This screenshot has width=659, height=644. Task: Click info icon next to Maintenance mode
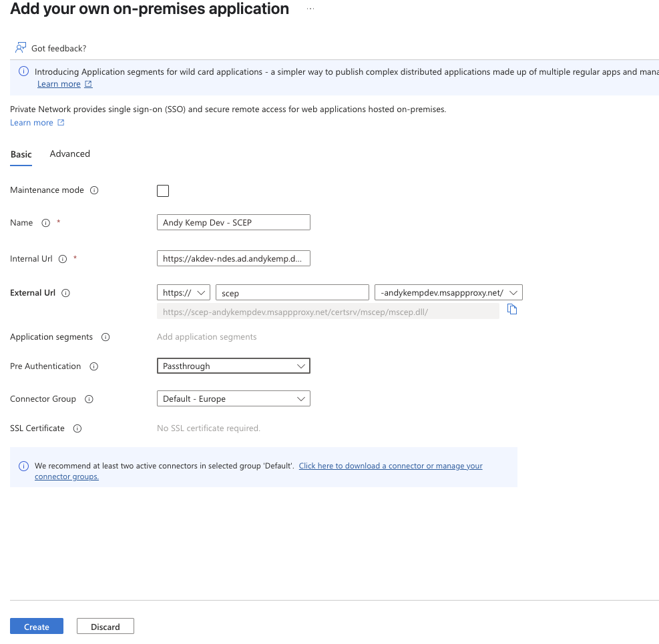click(94, 190)
